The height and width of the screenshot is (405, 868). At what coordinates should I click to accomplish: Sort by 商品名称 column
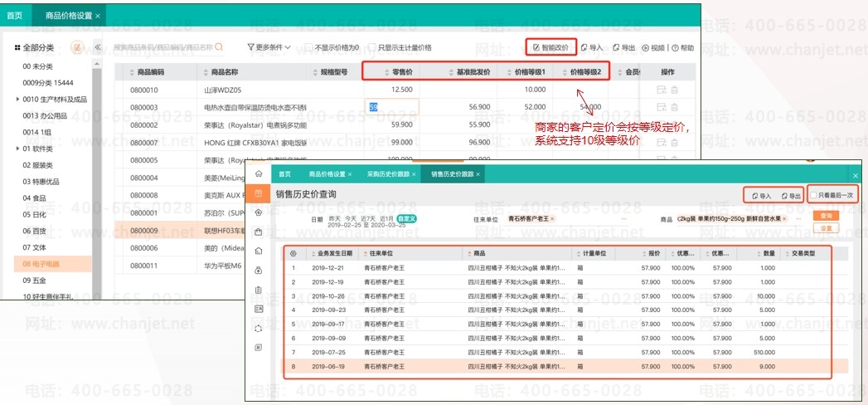221,72
